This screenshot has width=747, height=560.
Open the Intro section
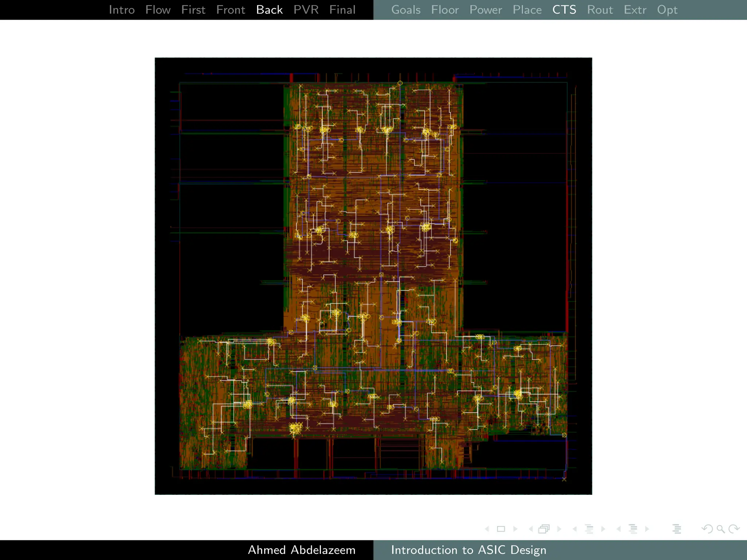coord(122,10)
